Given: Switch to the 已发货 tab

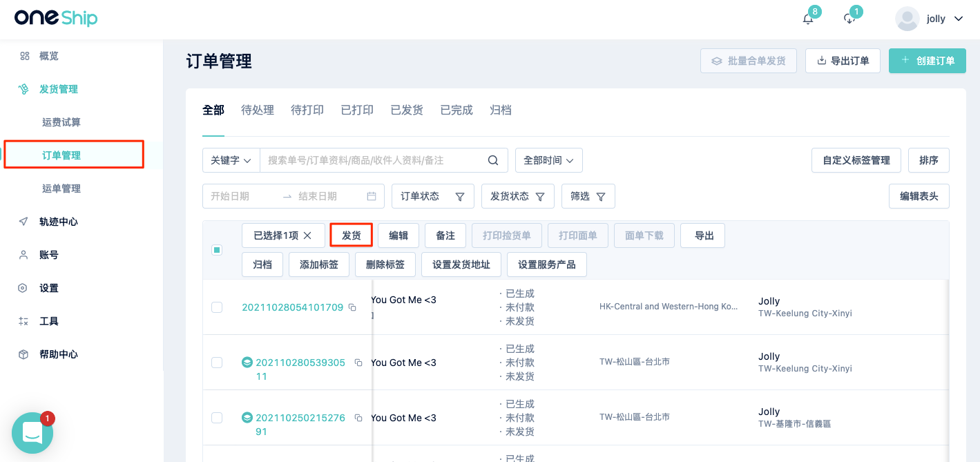Looking at the screenshot, I should pos(407,110).
